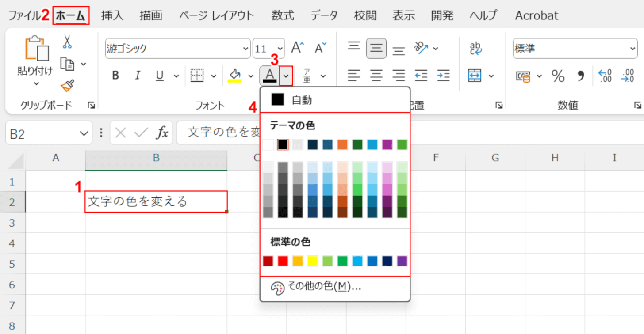The image size is (644, 334).
Task: Open font color dropdown arrow
Action: pyautogui.click(x=286, y=76)
